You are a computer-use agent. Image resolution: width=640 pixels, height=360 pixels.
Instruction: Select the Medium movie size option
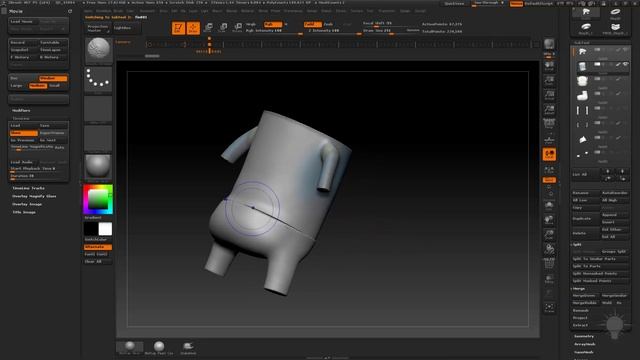click(38, 86)
